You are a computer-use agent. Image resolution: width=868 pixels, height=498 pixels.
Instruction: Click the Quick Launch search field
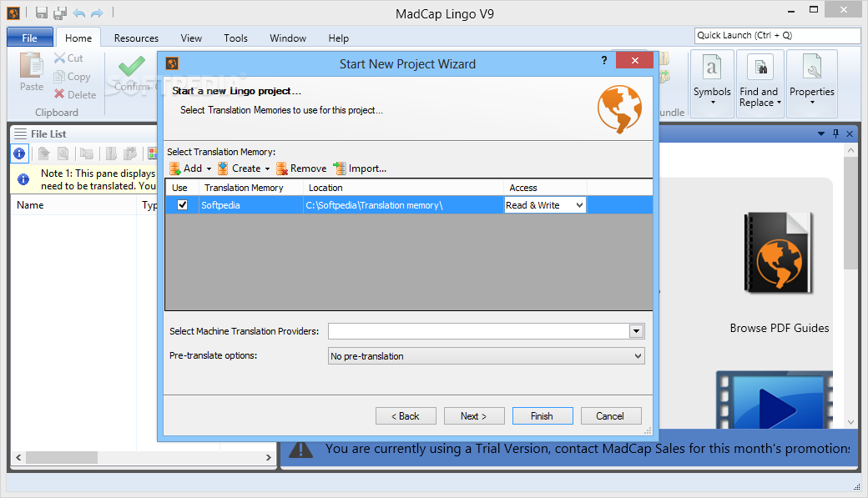click(x=777, y=35)
